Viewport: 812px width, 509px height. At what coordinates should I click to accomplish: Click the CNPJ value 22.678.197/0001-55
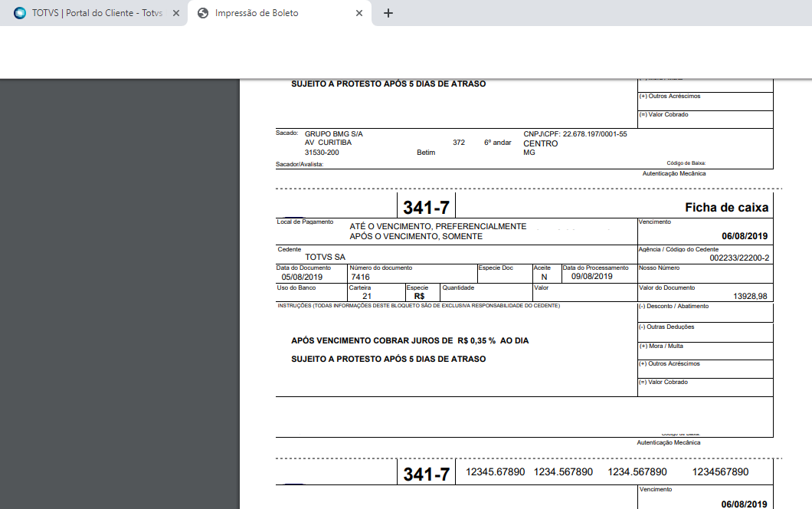click(595, 133)
